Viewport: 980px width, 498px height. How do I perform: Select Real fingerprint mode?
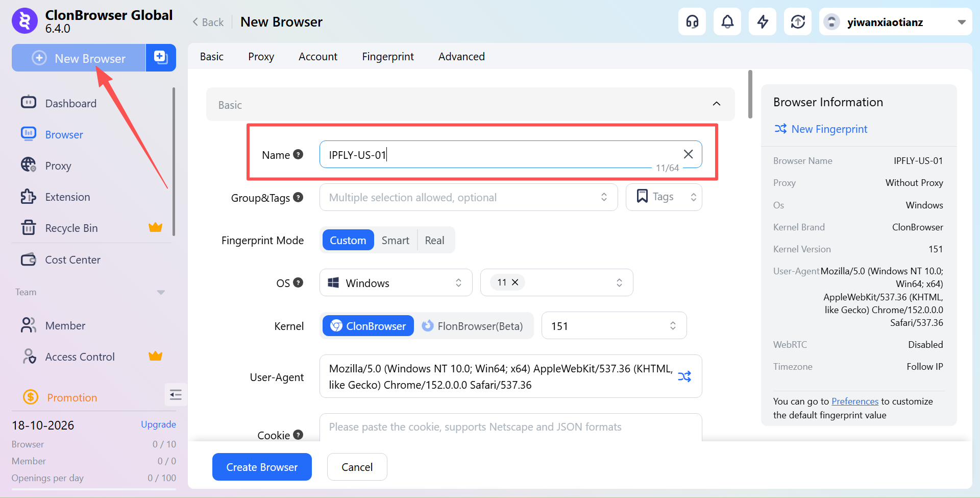435,240
